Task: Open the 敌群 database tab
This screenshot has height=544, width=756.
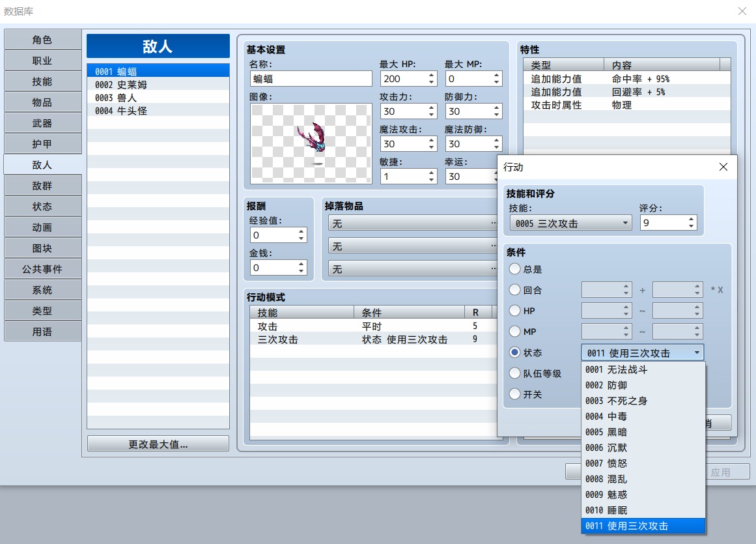Action: (42, 186)
